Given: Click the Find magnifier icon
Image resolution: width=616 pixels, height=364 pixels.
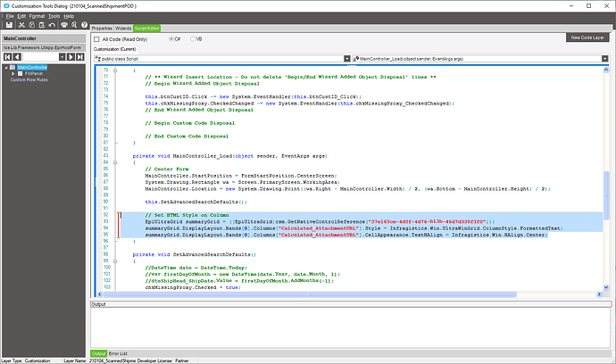Looking at the screenshot, I should coord(74,25).
